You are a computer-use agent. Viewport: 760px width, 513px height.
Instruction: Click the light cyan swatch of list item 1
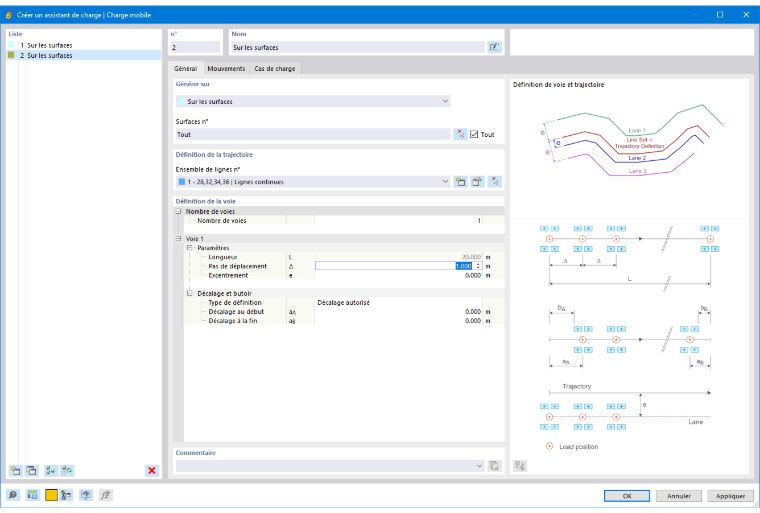11,45
